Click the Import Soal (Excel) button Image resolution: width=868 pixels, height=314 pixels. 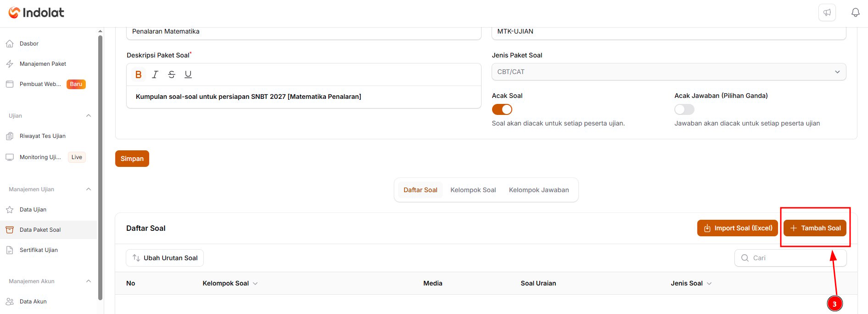(x=738, y=228)
